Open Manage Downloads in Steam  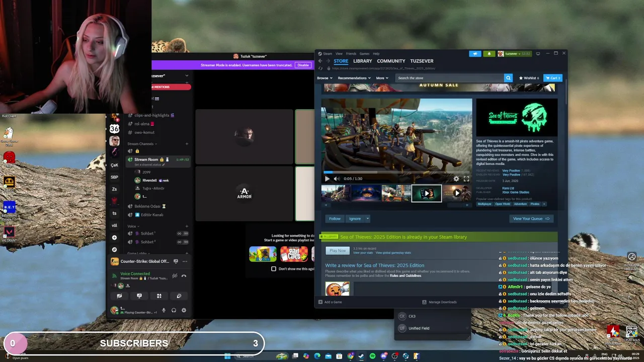[x=439, y=302]
